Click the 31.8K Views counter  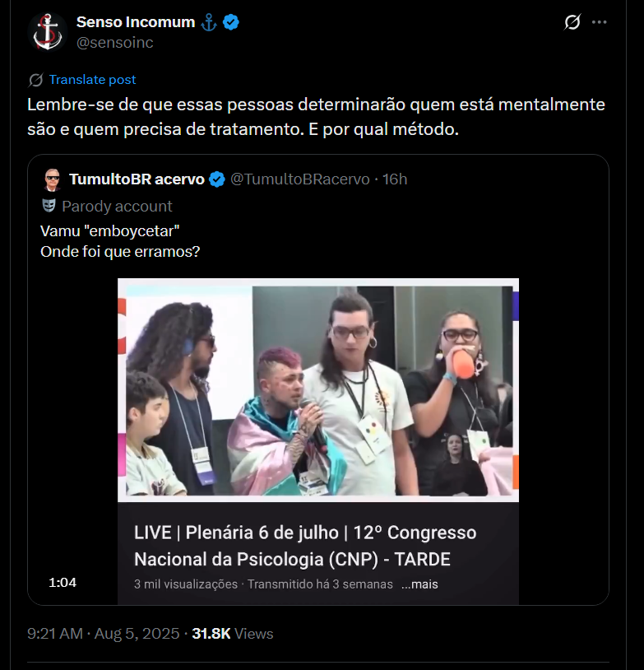click(233, 634)
